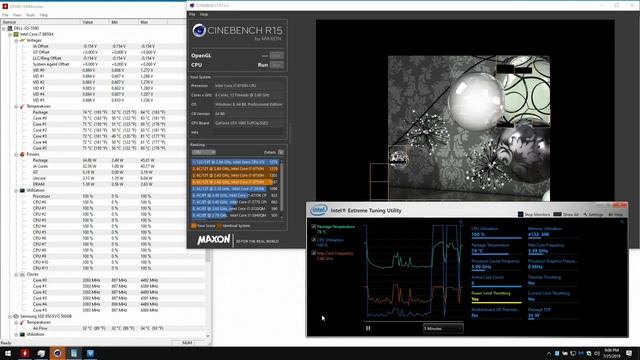Run the OpenGL benchmark in Cinebench
Screen dimensions: 640x360
coord(277,56)
